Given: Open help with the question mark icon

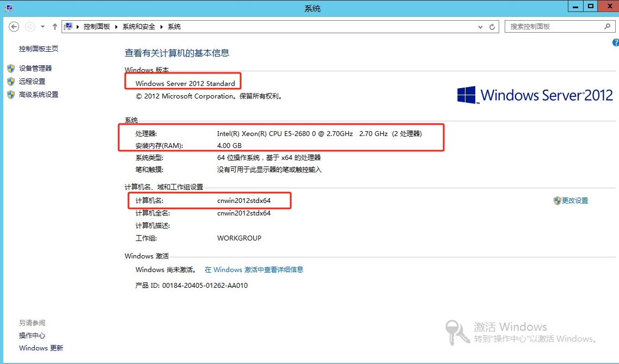Looking at the screenshot, I should click(x=615, y=42).
